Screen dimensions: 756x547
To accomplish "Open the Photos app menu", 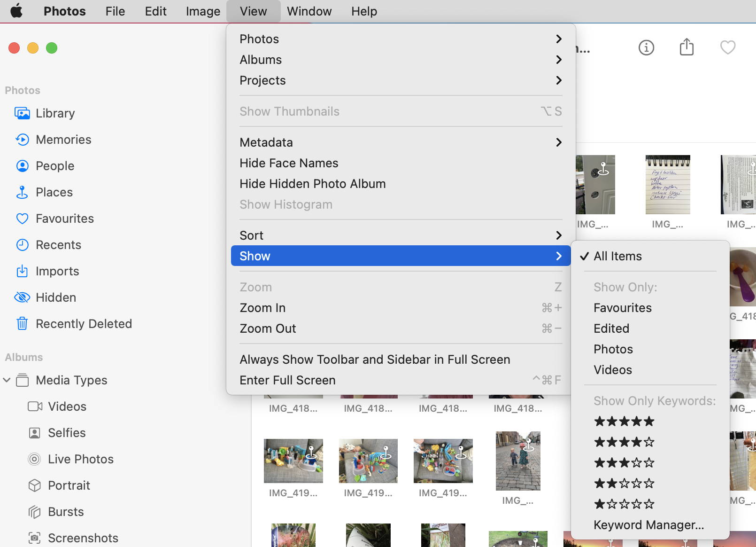I will 64,11.
